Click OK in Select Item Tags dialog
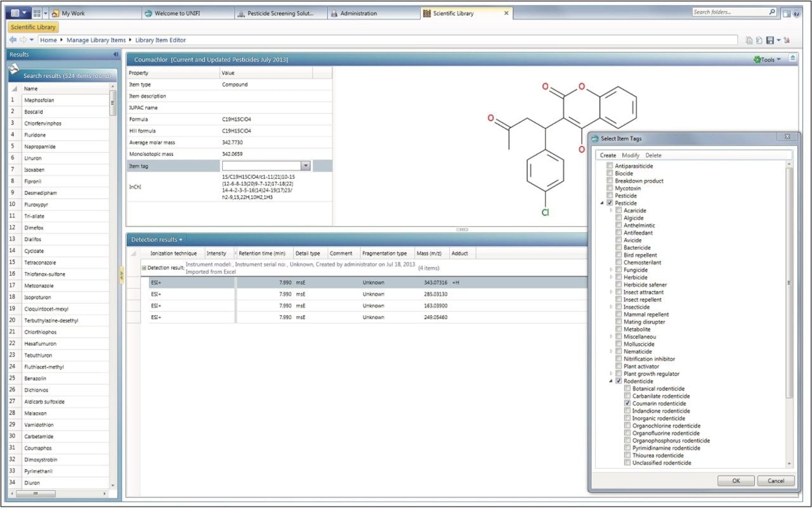Screen dimensions: 812x508 coord(736,481)
